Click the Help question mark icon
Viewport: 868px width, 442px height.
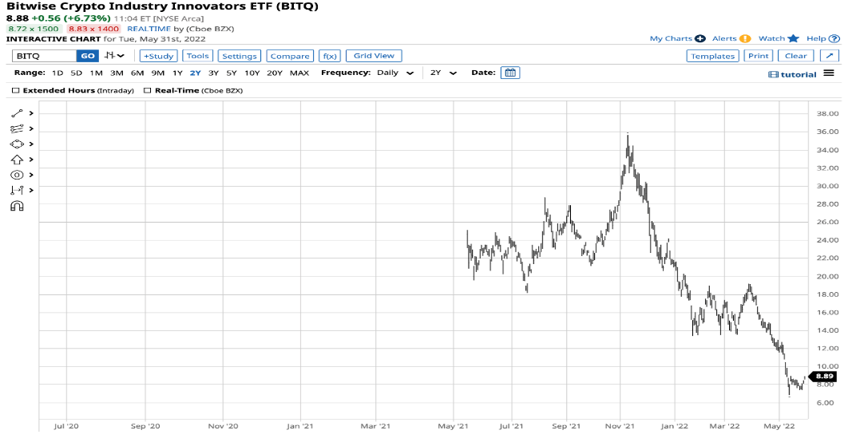tap(834, 39)
